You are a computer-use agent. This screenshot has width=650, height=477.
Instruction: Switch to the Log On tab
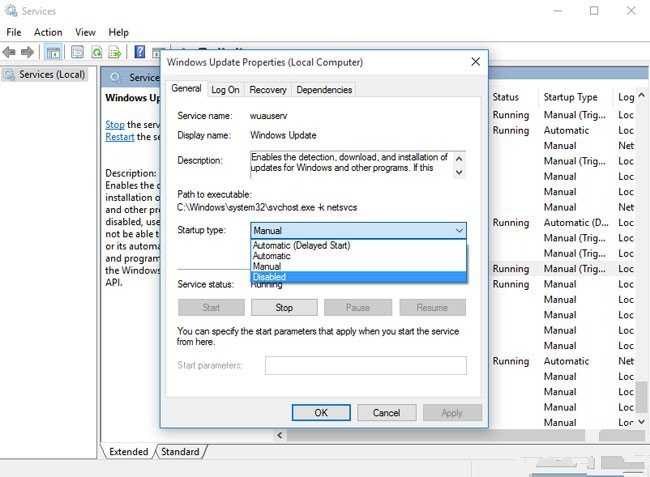point(226,90)
